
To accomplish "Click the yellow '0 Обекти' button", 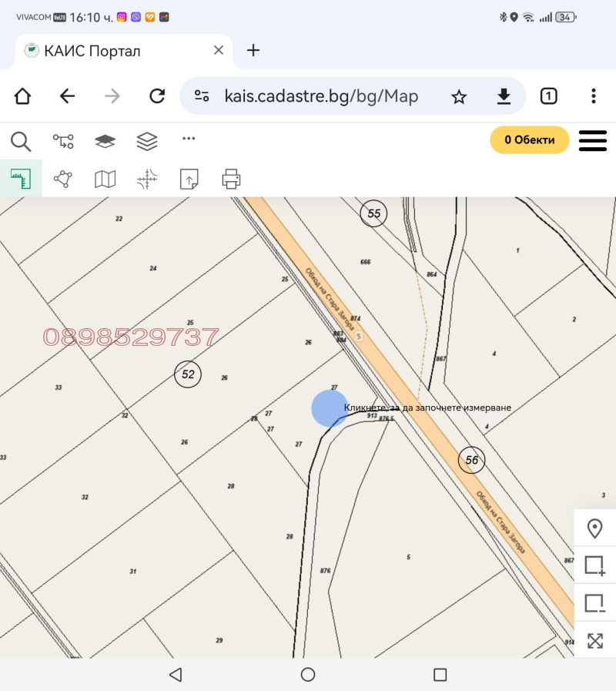I will [x=529, y=140].
